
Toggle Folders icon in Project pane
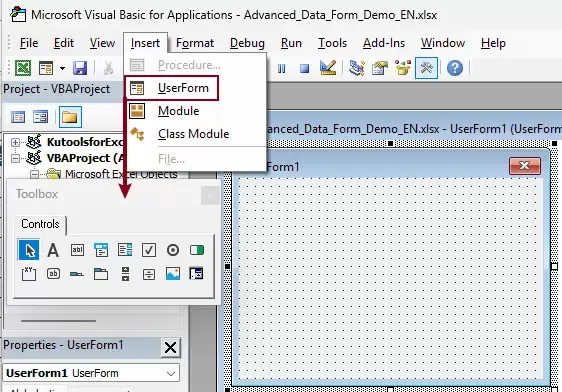tap(70, 117)
